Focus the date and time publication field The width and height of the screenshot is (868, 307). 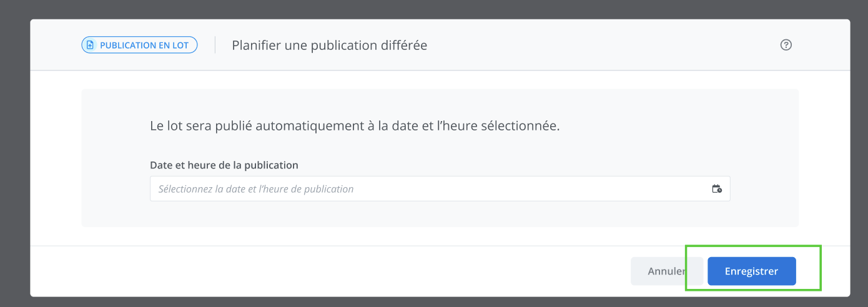(431, 188)
